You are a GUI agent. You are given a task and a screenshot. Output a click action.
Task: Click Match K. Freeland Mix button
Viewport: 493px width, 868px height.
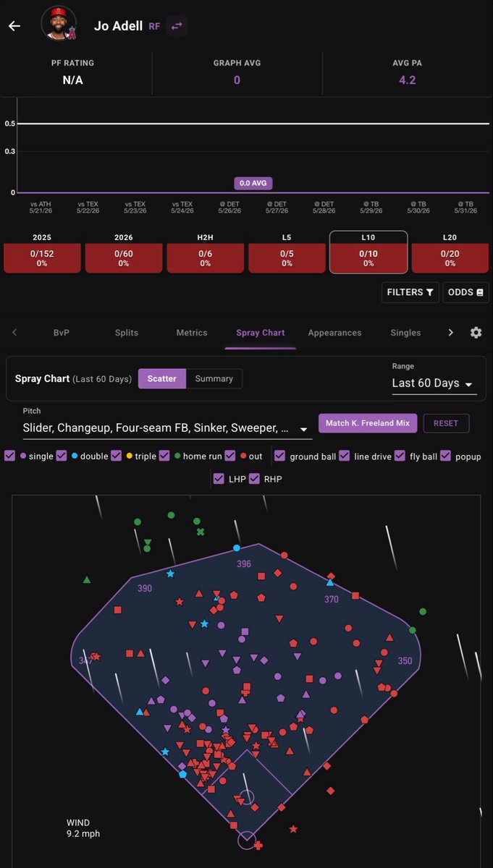click(x=368, y=423)
